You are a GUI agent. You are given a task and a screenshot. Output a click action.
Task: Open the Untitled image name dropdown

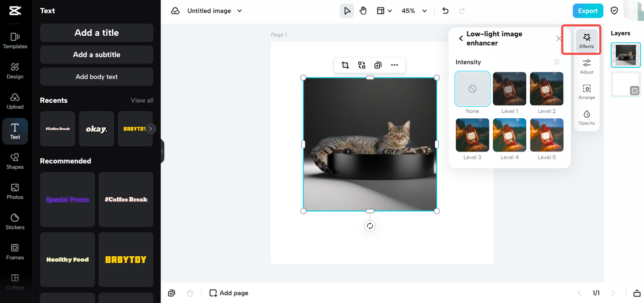(x=214, y=11)
